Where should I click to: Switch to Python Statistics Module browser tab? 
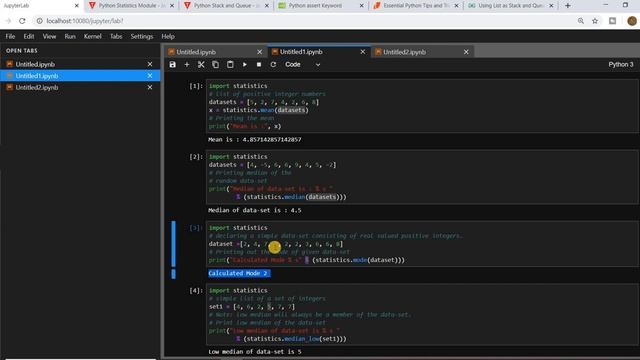pyautogui.click(x=131, y=6)
